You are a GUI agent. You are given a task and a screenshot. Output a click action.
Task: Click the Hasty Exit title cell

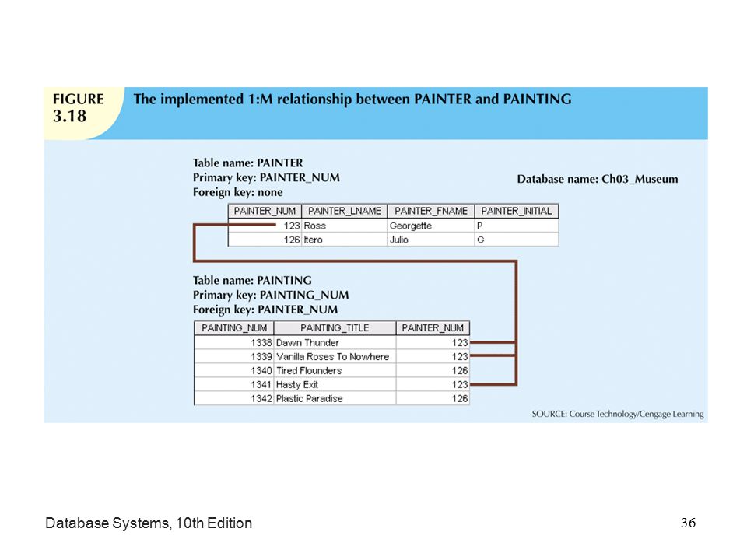(x=335, y=384)
